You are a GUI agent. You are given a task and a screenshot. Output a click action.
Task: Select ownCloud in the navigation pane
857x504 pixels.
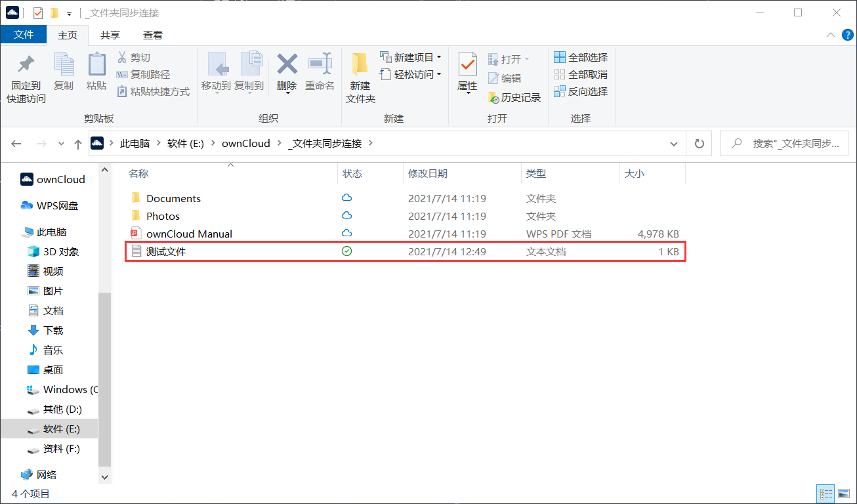coord(52,179)
